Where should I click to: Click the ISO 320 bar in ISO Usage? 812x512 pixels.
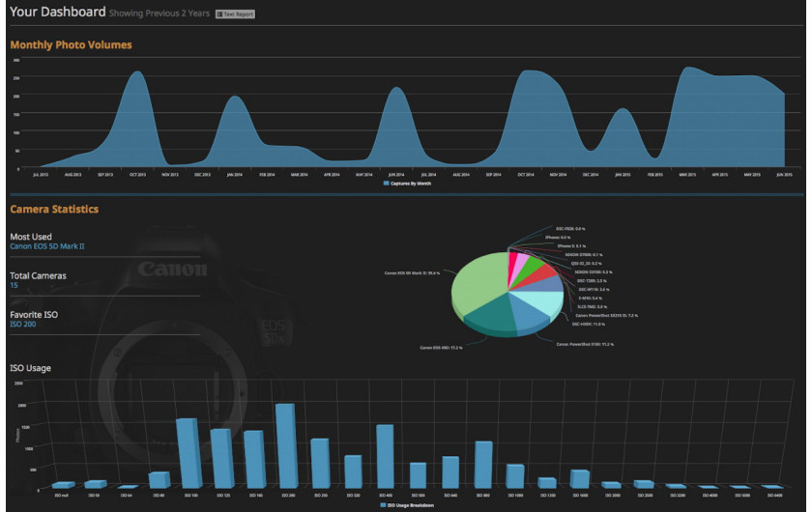tap(353, 471)
